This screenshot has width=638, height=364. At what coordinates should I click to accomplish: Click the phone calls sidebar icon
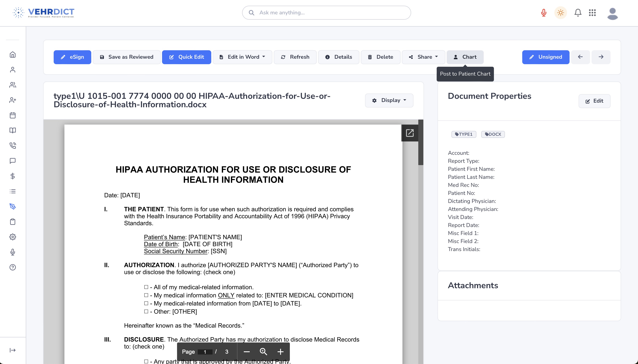click(x=12, y=145)
